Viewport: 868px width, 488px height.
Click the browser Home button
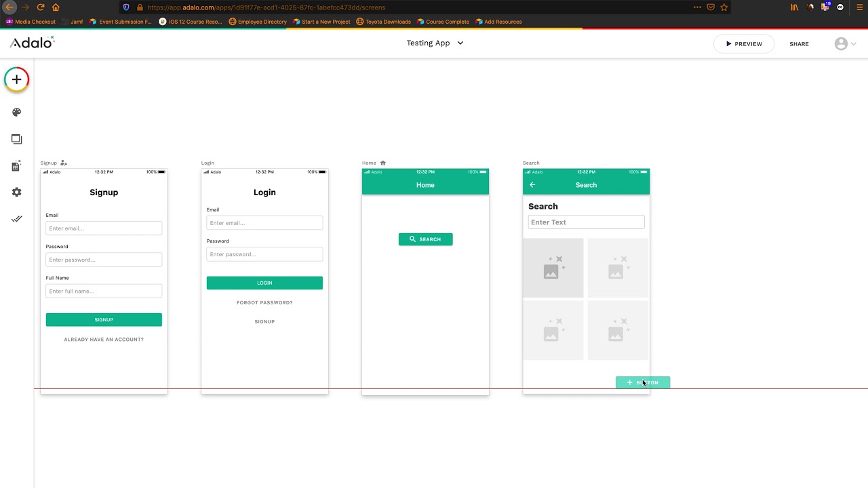click(56, 7)
